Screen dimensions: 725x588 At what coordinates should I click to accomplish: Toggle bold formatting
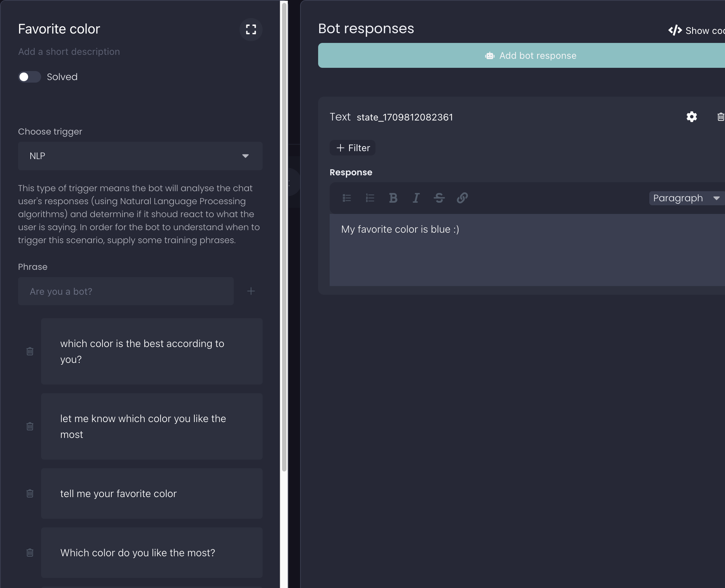click(393, 198)
